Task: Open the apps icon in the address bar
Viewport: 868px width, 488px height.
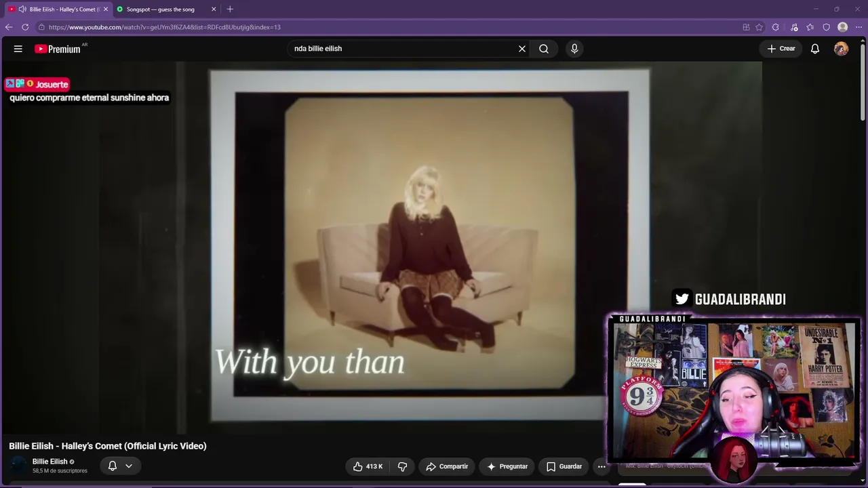Action: click(746, 27)
